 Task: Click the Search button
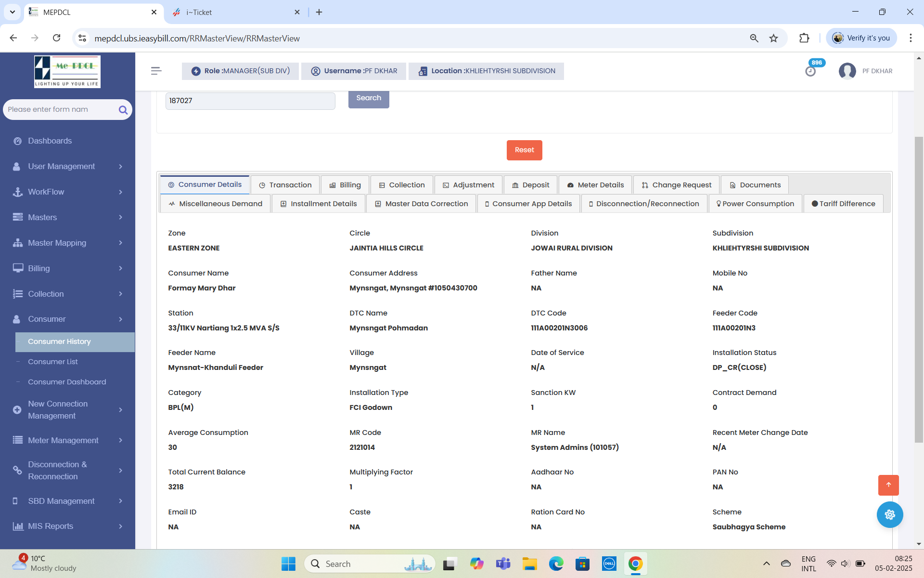point(369,98)
